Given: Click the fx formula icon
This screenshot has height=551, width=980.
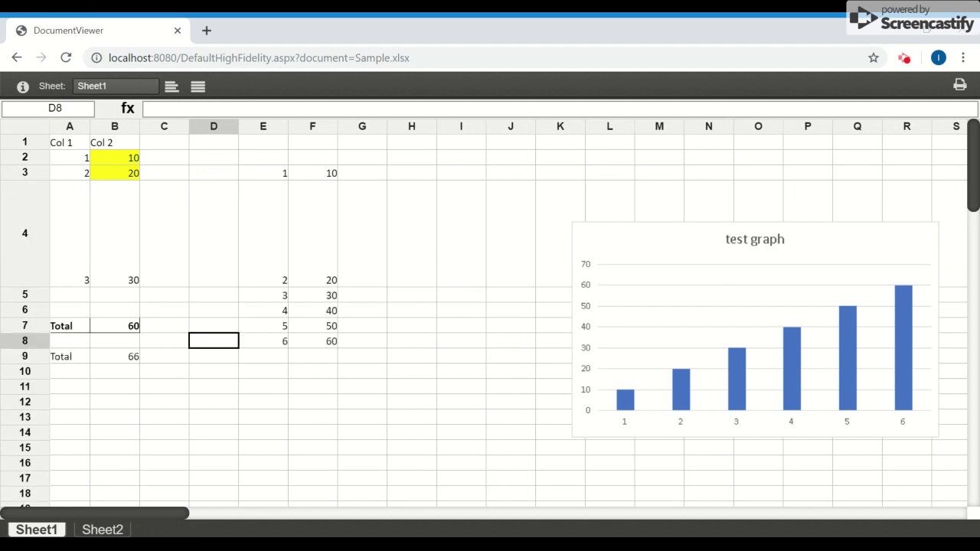Looking at the screenshot, I should click(127, 109).
